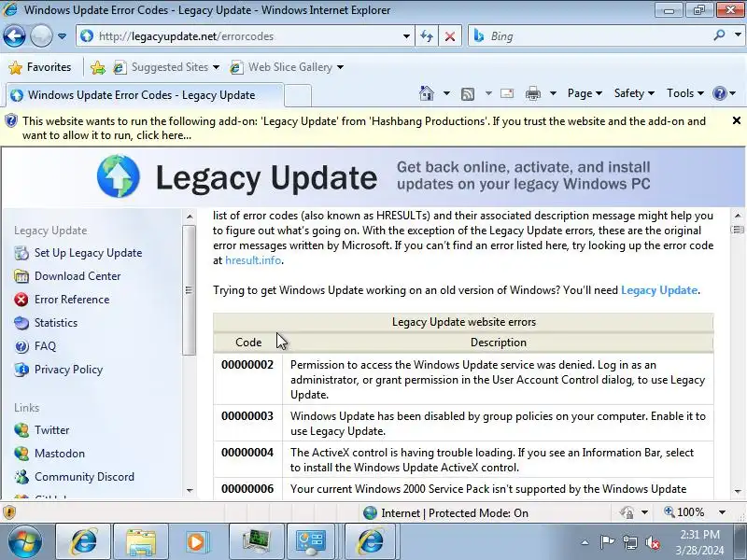Show hidden tray icons arrow

click(x=585, y=542)
